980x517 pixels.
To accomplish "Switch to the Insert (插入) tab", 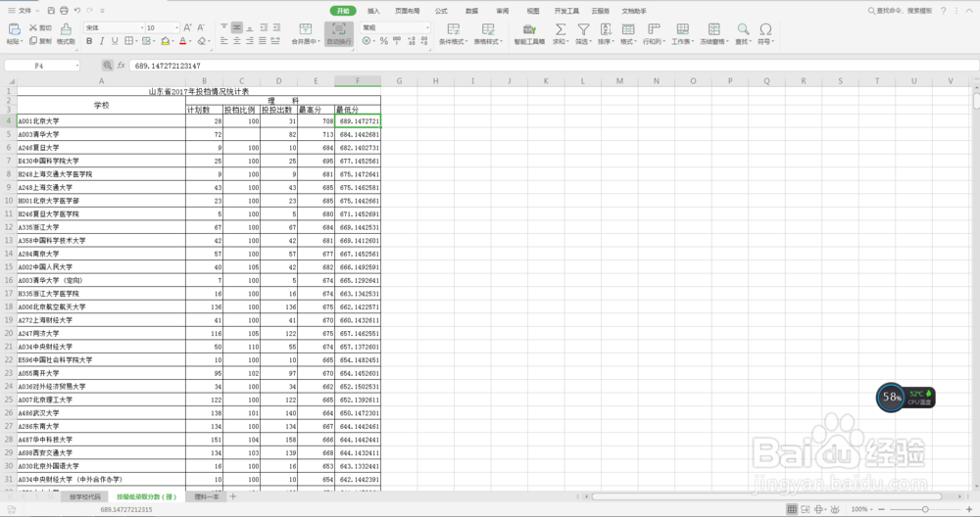I will click(373, 11).
